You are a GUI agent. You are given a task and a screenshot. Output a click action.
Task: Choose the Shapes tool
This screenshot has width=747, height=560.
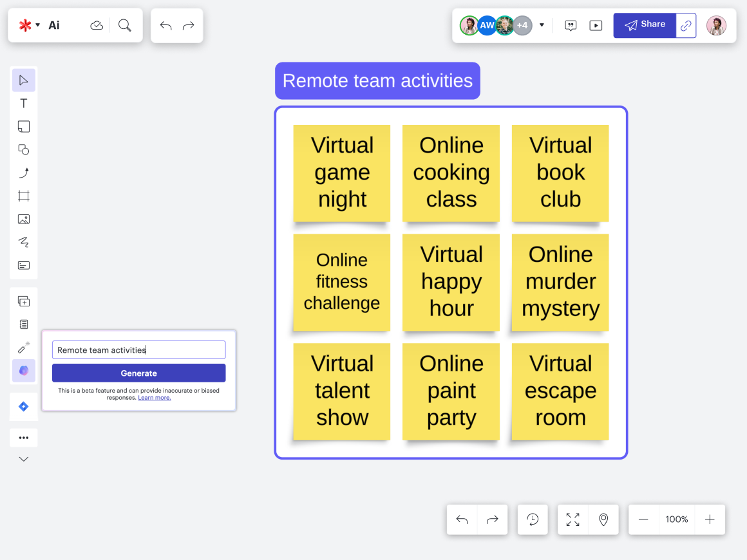click(x=24, y=150)
